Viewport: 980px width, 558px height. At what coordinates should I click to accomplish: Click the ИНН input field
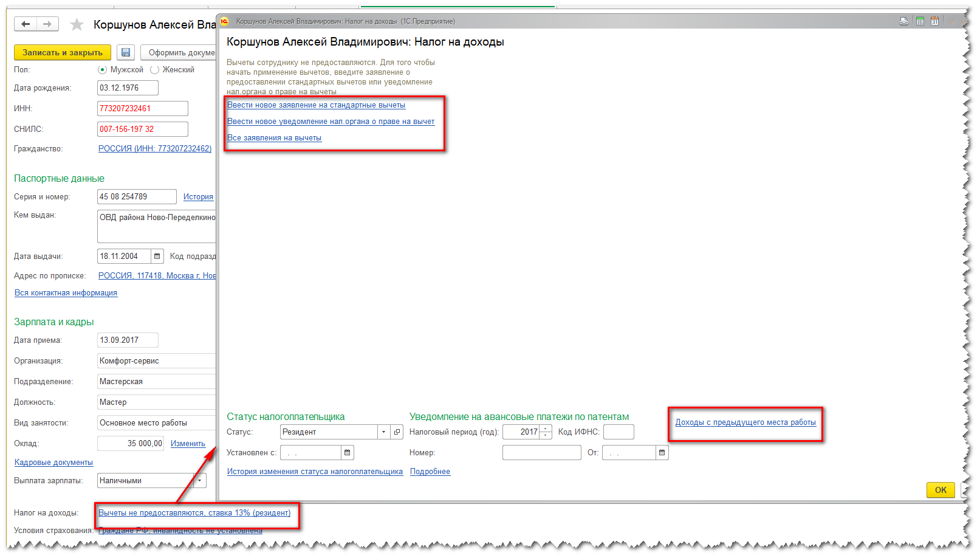tap(142, 109)
